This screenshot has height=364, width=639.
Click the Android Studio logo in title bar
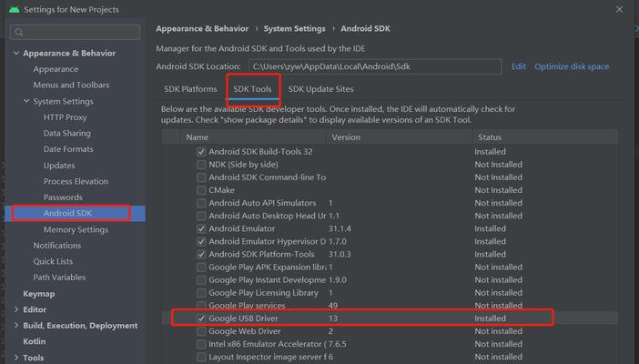[15, 9]
